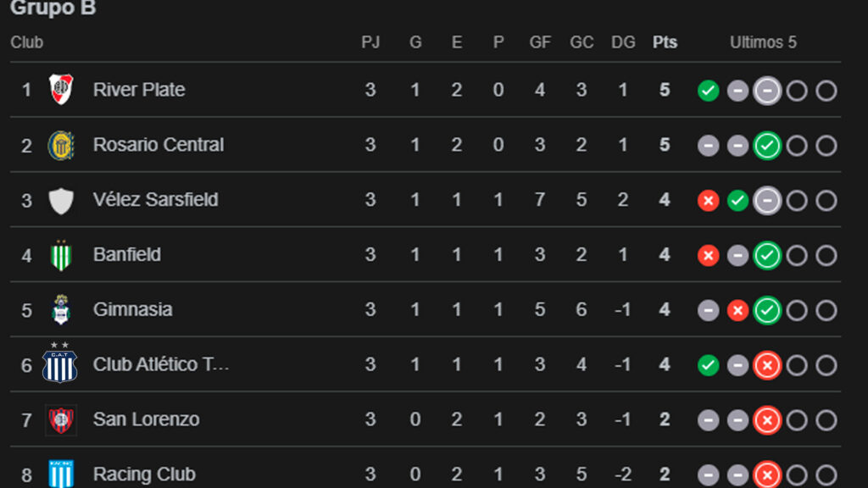Image resolution: width=868 pixels, height=488 pixels.
Task: Click San Lorenzo's highlighted latest loss indicator
Action: (767, 420)
